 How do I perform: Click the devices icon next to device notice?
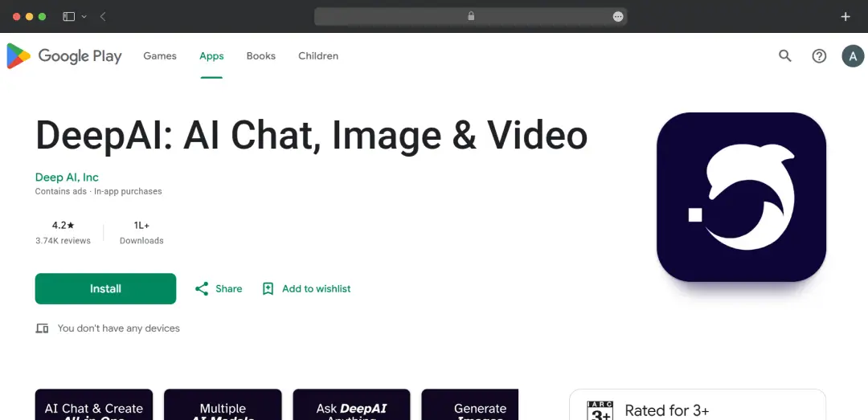[x=42, y=328]
